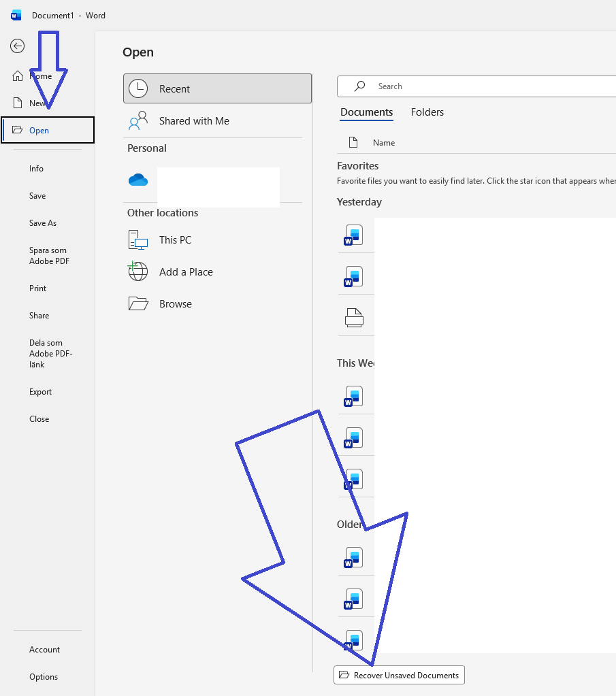
Task: Click the second Word file icon under Yesterday
Action: point(353,276)
